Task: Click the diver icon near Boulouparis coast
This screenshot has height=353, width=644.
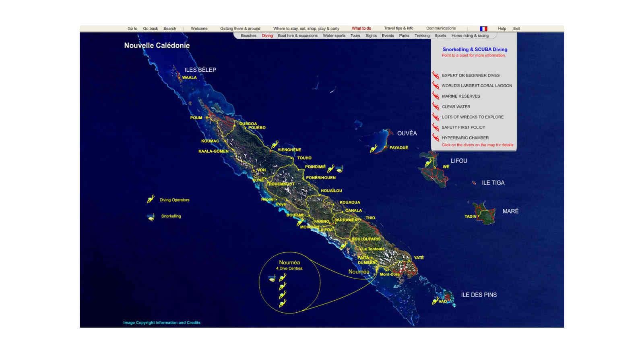Action: [x=343, y=245]
